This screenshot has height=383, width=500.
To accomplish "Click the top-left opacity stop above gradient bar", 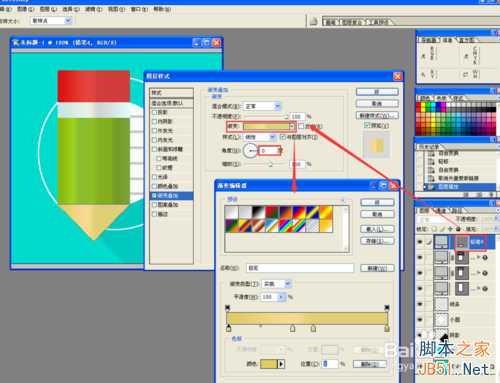I will [x=228, y=307].
